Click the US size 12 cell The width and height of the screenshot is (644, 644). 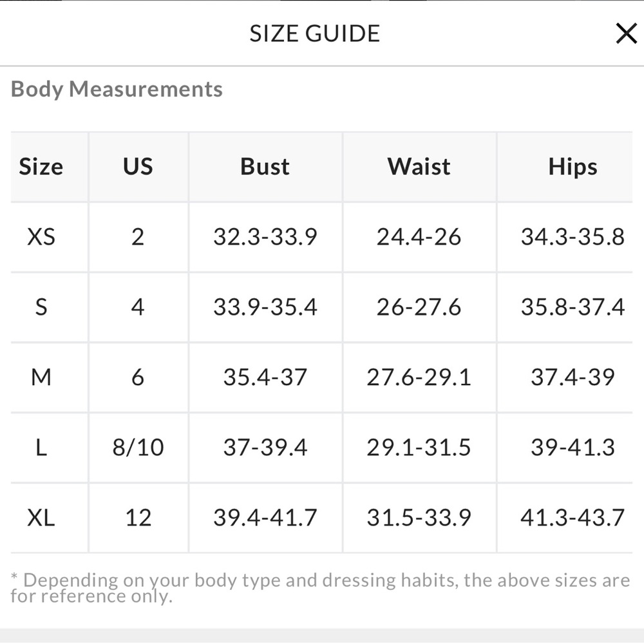click(138, 518)
